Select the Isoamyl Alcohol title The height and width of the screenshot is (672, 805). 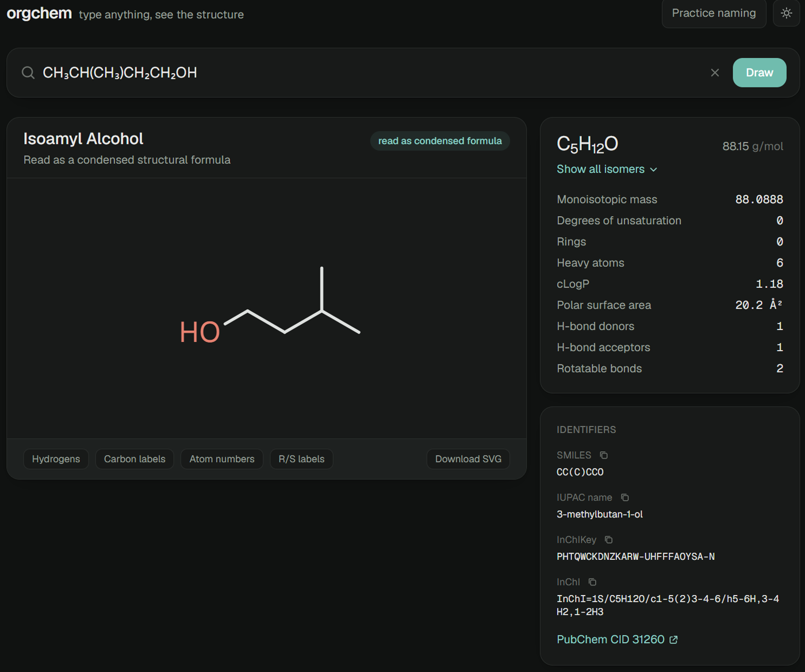pyautogui.click(x=83, y=139)
